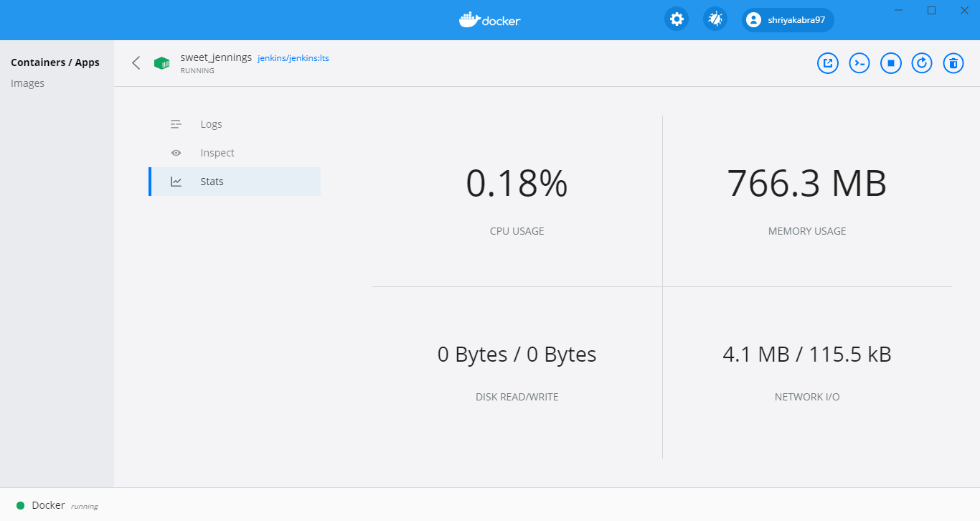Screen dimensions: 980x521
Task: Open Containers / Apps in sidebar
Action: coord(55,62)
